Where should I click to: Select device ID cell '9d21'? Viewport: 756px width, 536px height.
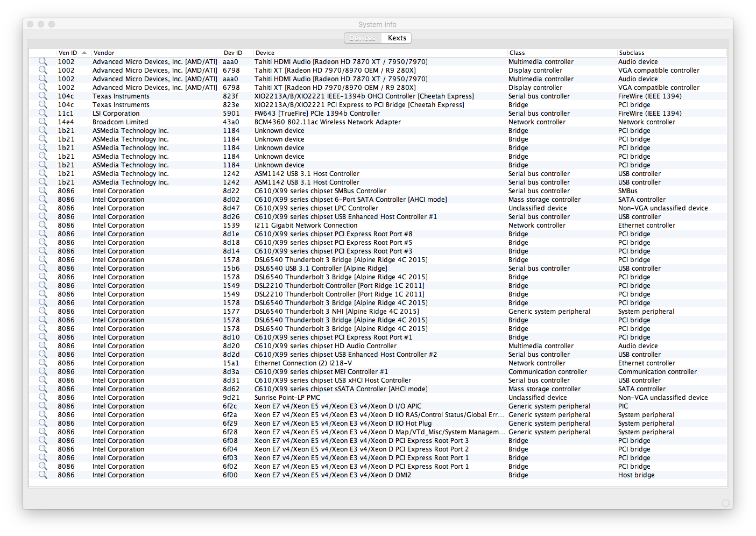[231, 398]
